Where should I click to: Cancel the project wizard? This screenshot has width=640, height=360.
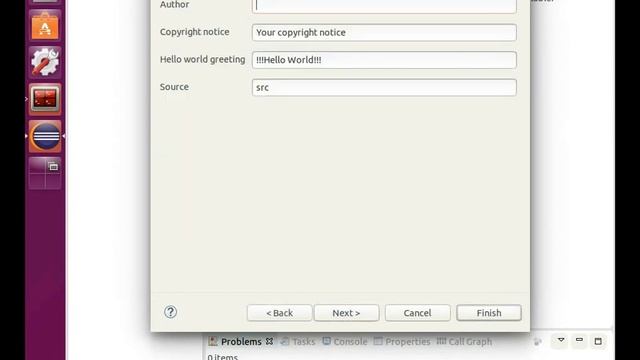pyautogui.click(x=418, y=313)
